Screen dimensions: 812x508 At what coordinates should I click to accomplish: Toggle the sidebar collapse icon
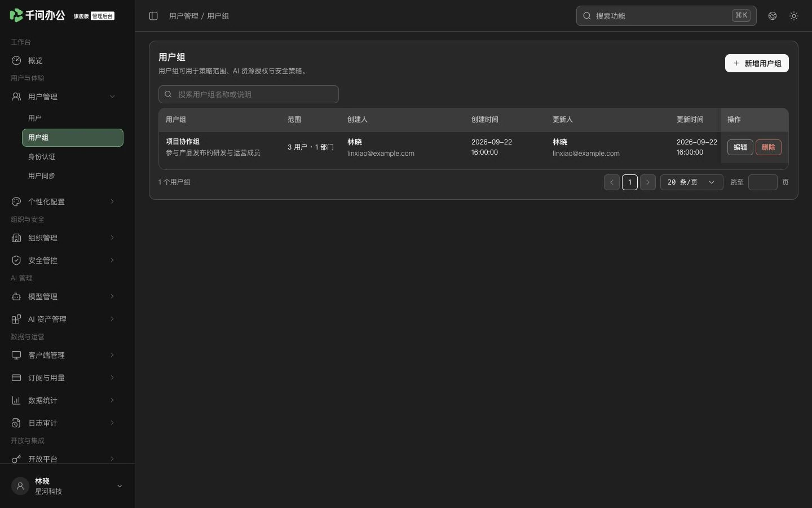point(153,16)
